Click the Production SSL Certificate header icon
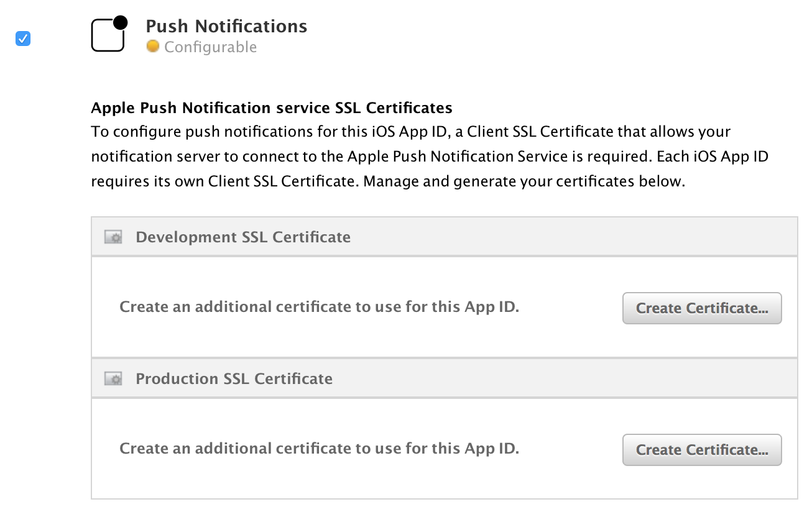Screen dimensions: 812x512 coord(113,379)
